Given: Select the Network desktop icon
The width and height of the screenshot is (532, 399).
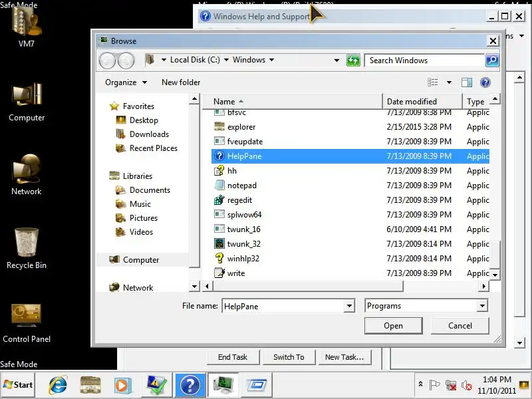Looking at the screenshot, I should (27, 175).
